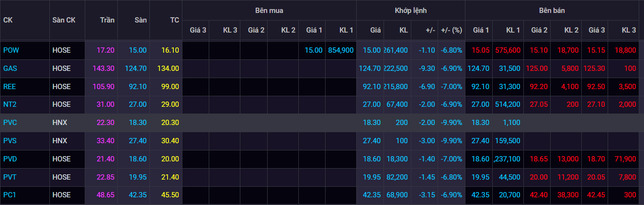Click PVC reference price 20.30
This screenshot has height=205, width=644.
(170, 123)
